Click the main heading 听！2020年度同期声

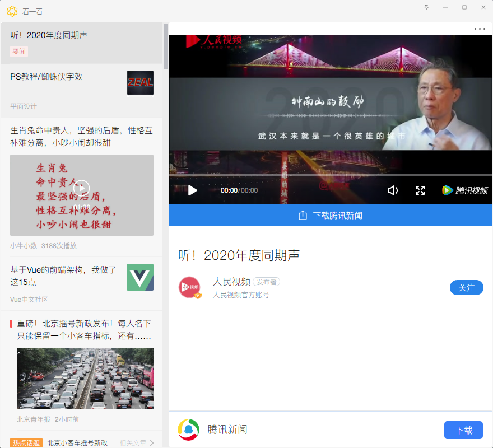(x=239, y=255)
